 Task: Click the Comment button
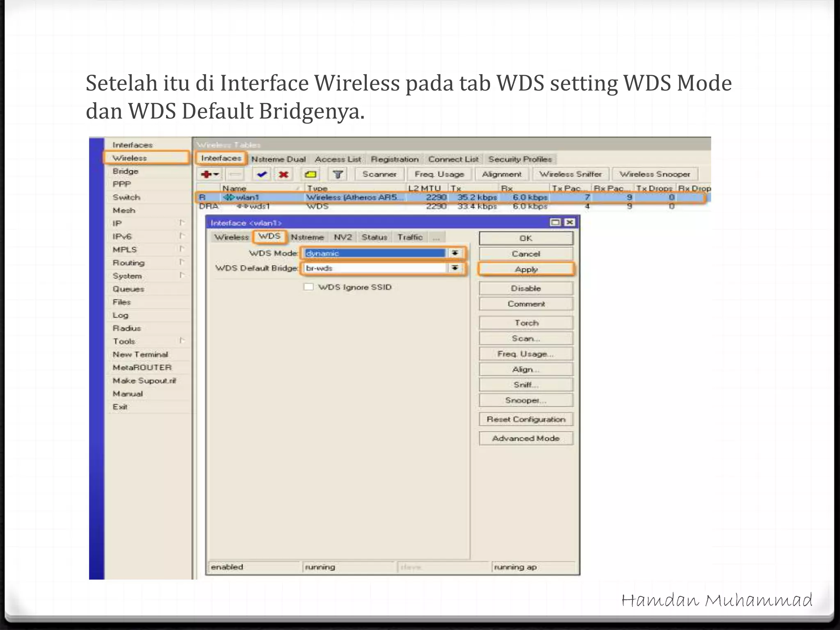click(526, 304)
